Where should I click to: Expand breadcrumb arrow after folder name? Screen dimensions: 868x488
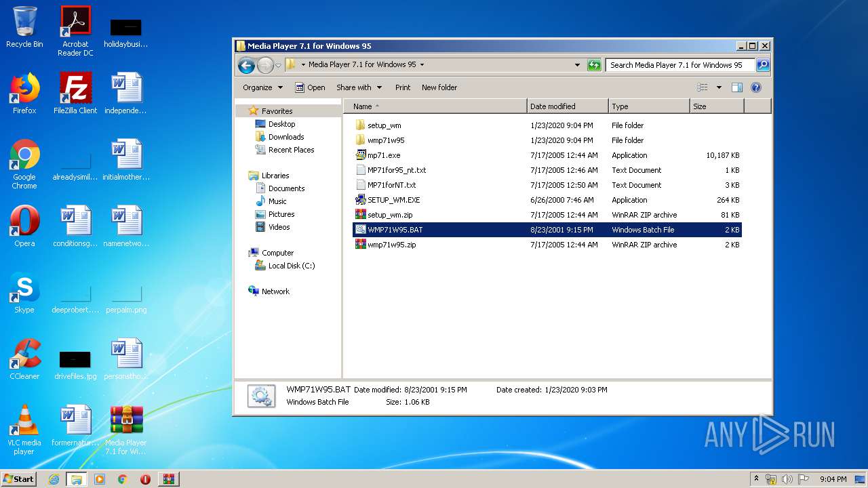pyautogui.click(x=422, y=65)
